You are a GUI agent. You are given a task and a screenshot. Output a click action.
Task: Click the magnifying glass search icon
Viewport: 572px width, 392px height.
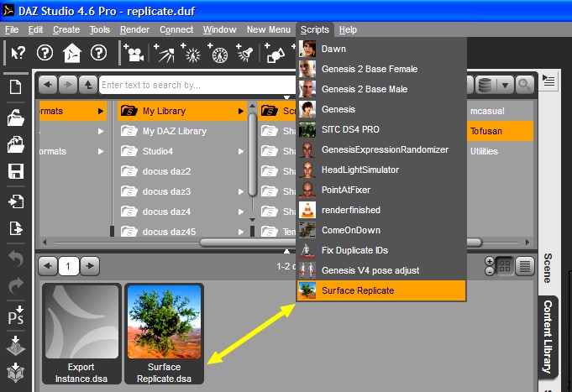[x=524, y=85]
